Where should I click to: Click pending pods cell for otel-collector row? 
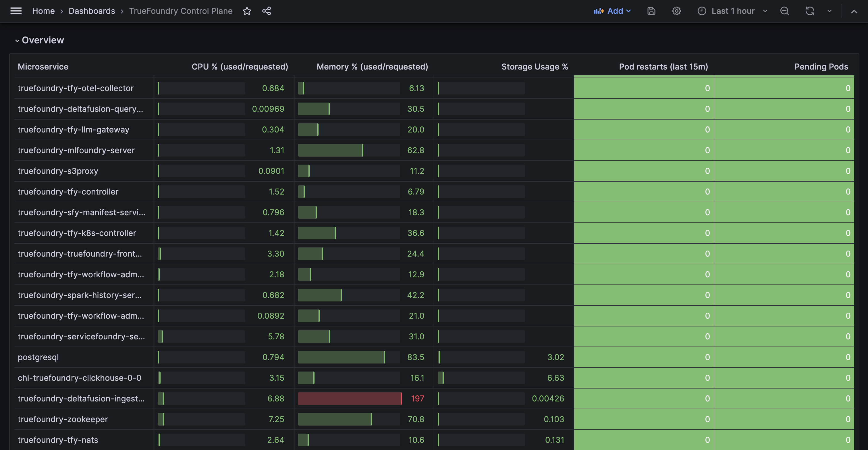pyautogui.click(x=784, y=88)
